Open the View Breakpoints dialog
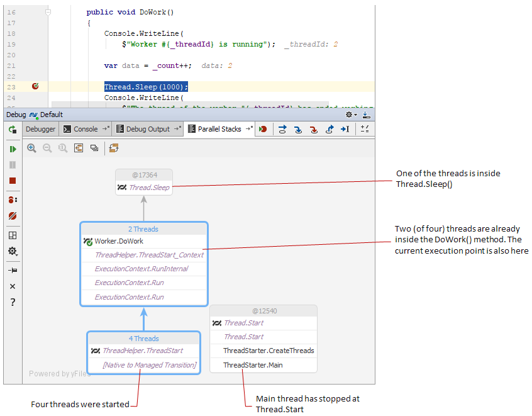Screen dimensions: 532x416 coord(13,200)
